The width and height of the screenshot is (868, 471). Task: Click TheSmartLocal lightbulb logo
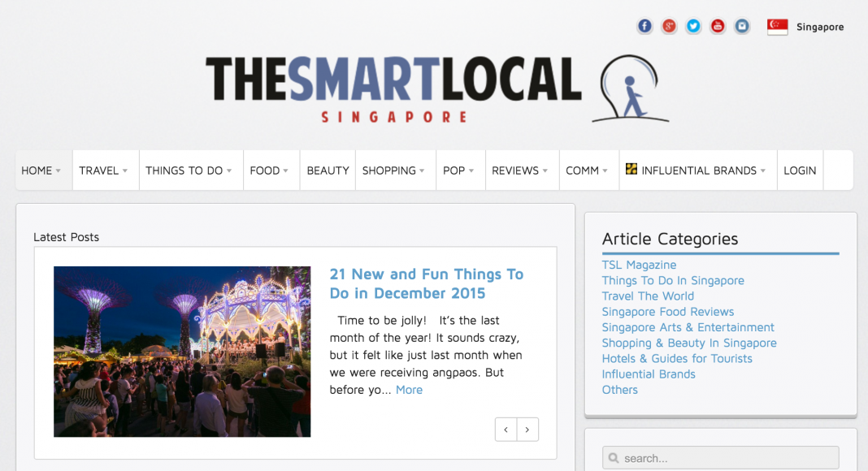point(630,89)
